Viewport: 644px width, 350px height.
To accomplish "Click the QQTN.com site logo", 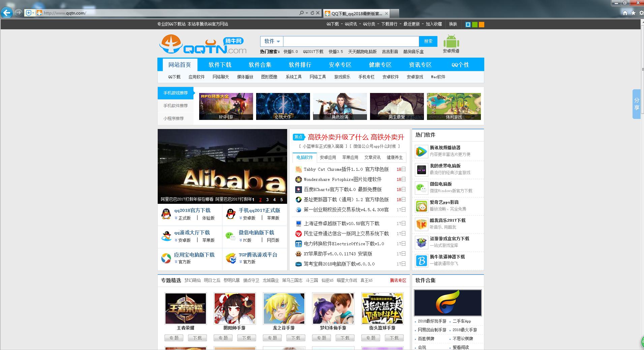I will [x=203, y=44].
